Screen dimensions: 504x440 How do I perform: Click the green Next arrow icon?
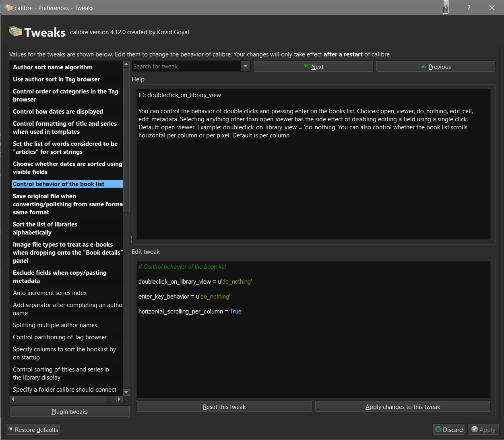[x=306, y=66]
